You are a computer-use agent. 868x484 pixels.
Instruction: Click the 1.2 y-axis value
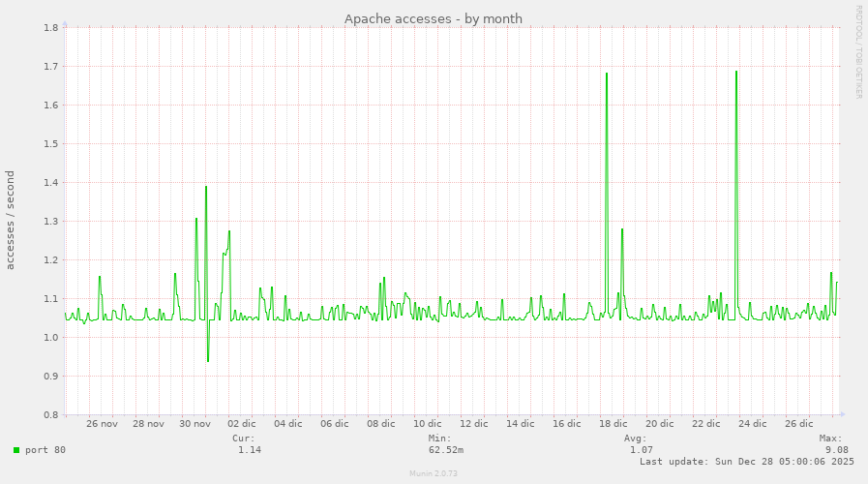51,260
